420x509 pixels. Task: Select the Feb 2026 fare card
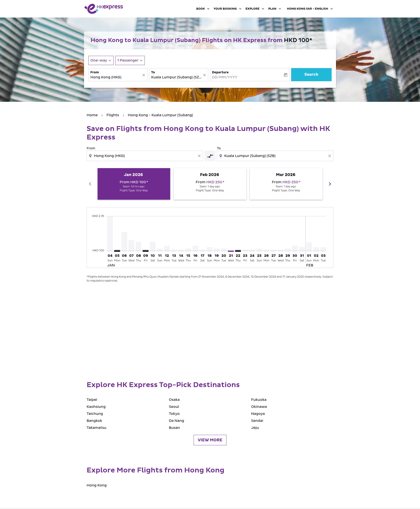(x=210, y=184)
